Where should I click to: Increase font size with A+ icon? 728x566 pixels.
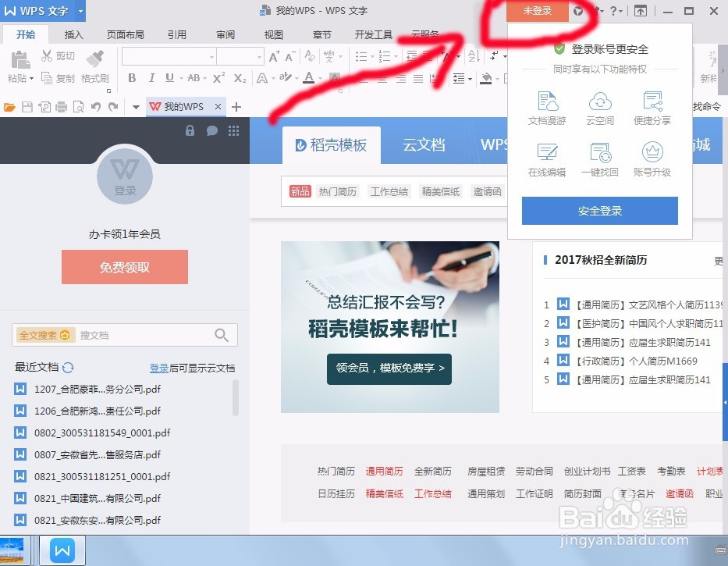275,57
